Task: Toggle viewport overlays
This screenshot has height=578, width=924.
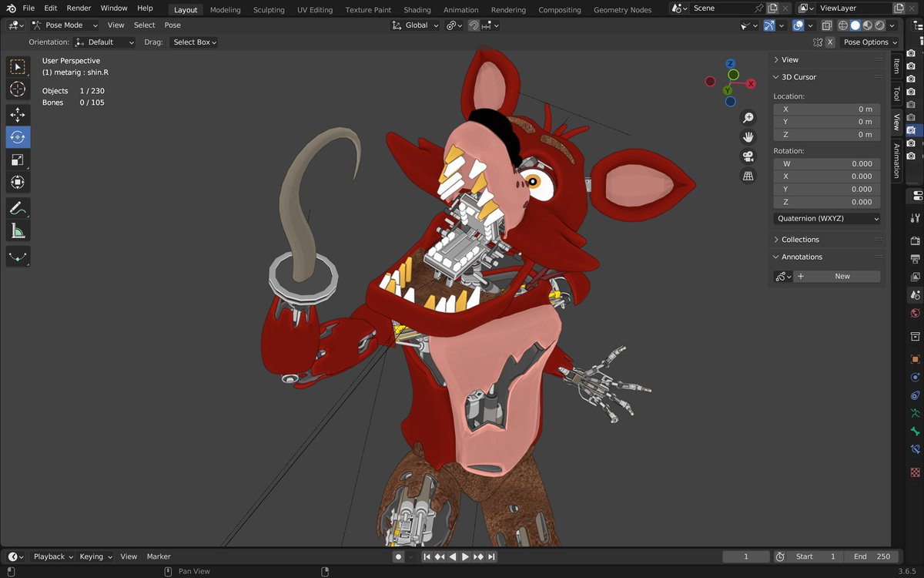Action: 798,25
